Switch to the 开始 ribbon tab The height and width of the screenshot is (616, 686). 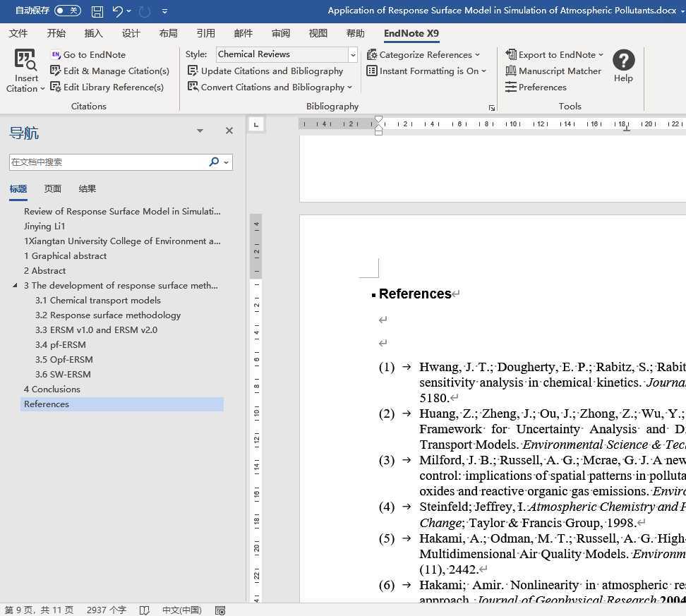[56, 33]
